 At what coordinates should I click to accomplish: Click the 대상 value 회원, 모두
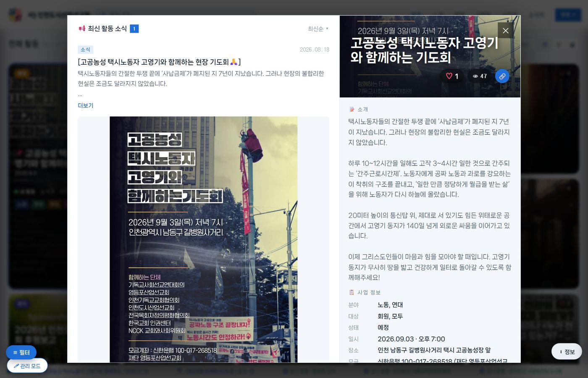(x=390, y=316)
